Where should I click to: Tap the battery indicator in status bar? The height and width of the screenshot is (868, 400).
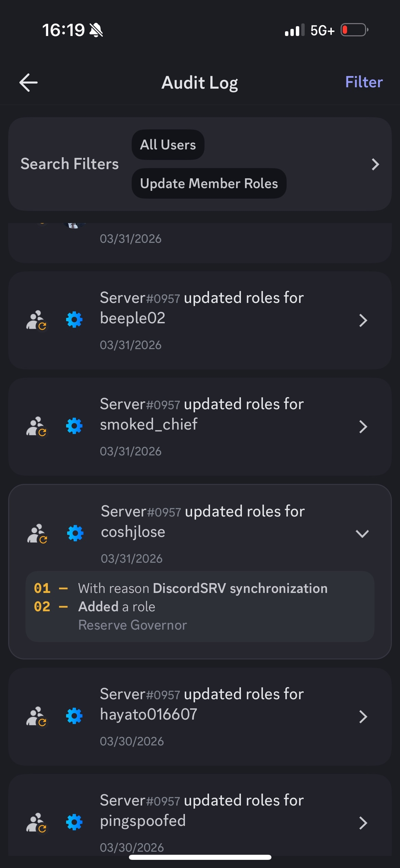(x=354, y=30)
